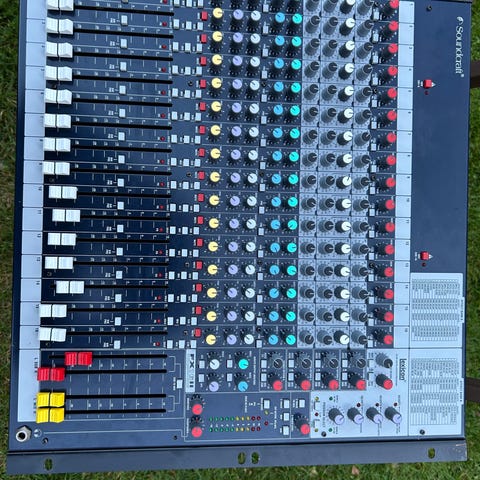480x480 pixels.
Task: Toggle the lower red phantom power switch
Action: pos(424,256)
